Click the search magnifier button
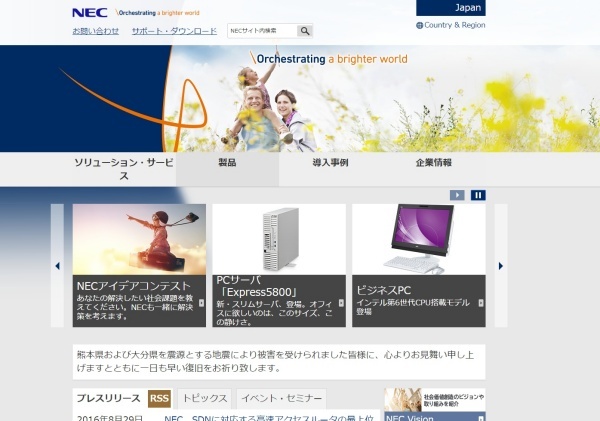600x421 pixels. pos(305,31)
